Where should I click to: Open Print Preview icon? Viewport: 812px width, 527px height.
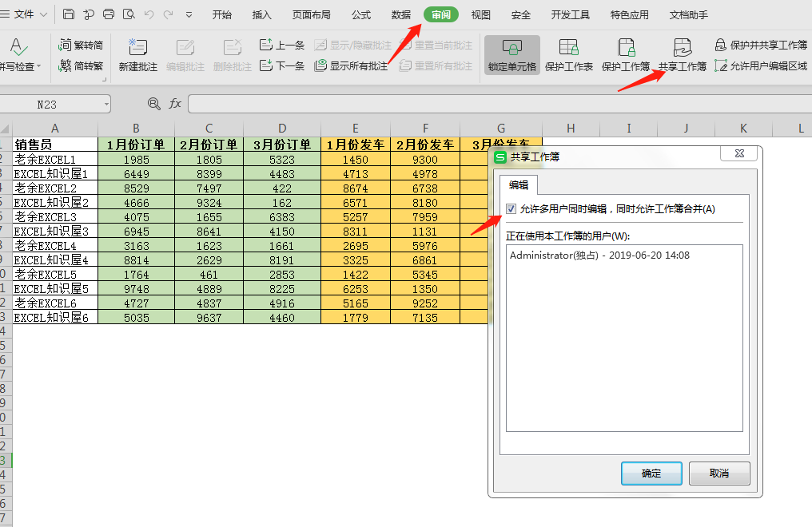[x=129, y=14]
